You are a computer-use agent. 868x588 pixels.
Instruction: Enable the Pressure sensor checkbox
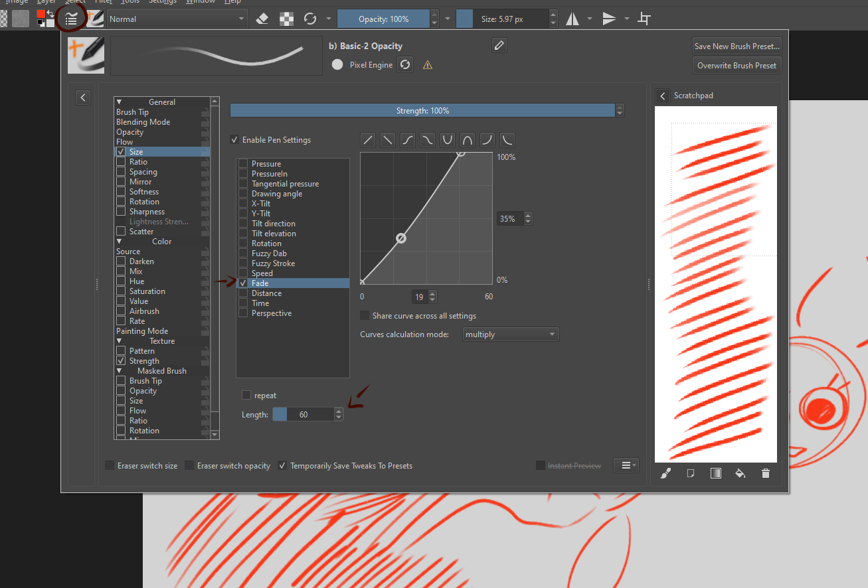(244, 164)
